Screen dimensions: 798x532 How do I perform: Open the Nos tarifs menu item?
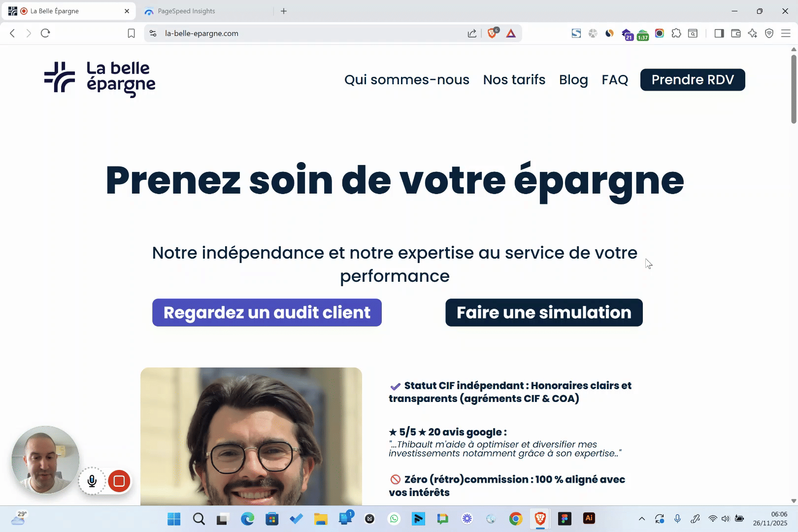(x=514, y=80)
